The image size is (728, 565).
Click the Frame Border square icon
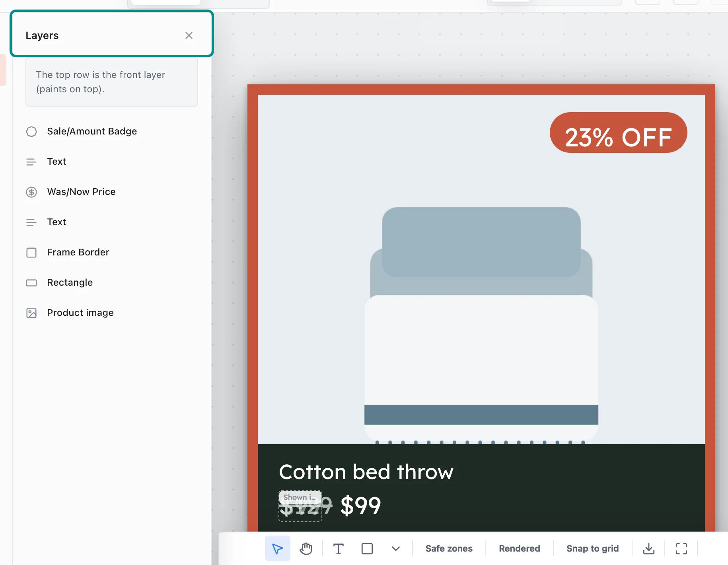click(31, 253)
